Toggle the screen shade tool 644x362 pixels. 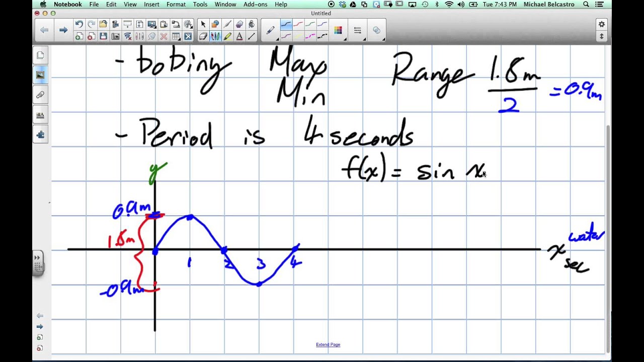point(127,24)
